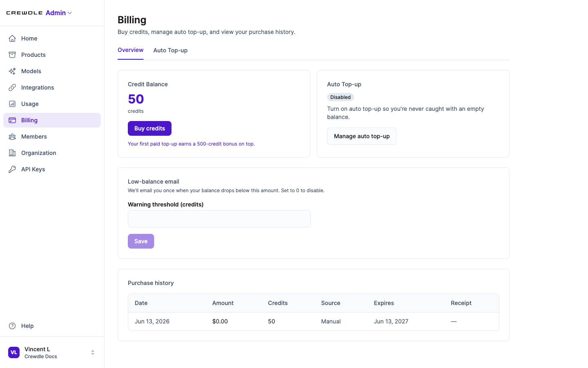Click the Products box icon
588x368 pixels.
12,55
